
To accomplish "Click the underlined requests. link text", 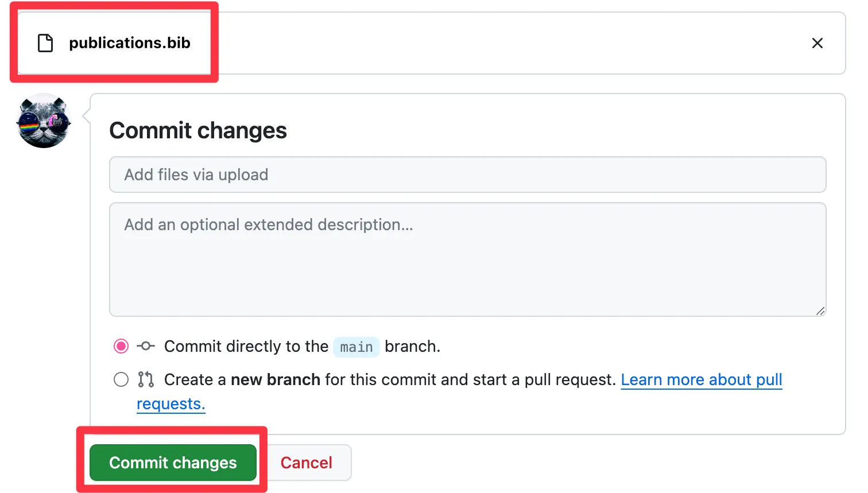I will [170, 403].
